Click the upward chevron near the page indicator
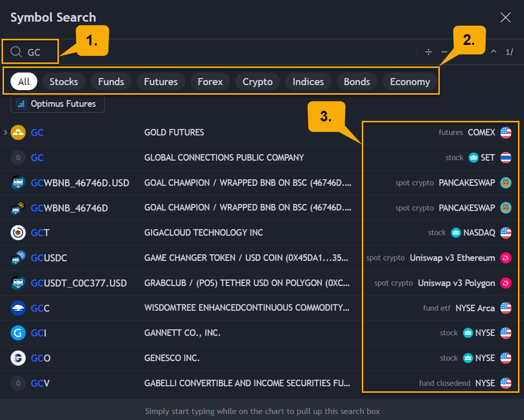 point(494,51)
